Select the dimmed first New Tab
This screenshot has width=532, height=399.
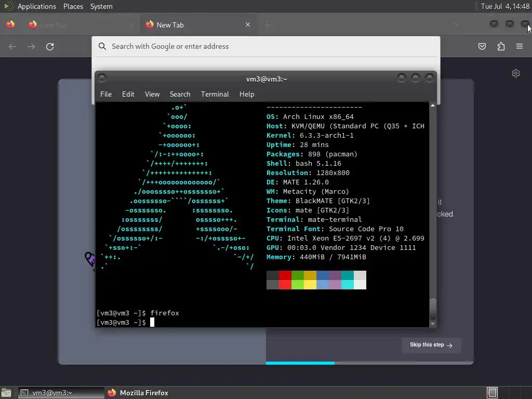pyautogui.click(x=82, y=25)
